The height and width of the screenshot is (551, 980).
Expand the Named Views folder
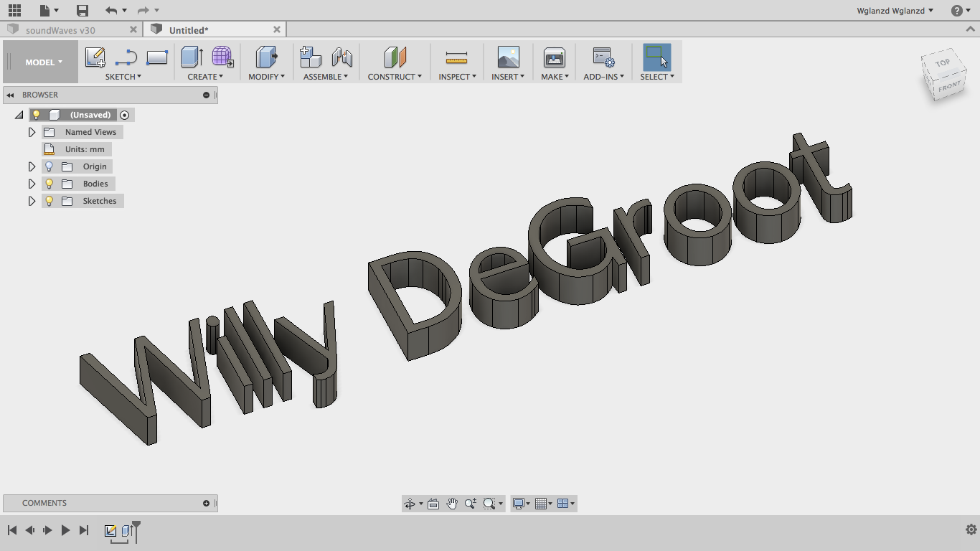click(32, 132)
